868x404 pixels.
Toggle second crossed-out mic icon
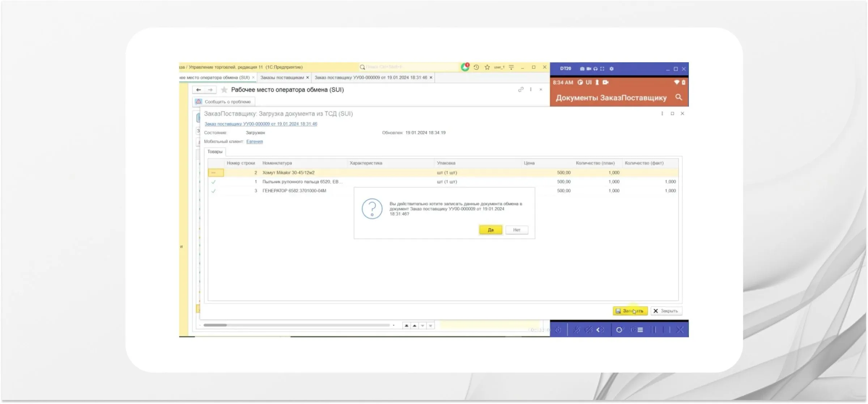pyautogui.click(x=588, y=330)
